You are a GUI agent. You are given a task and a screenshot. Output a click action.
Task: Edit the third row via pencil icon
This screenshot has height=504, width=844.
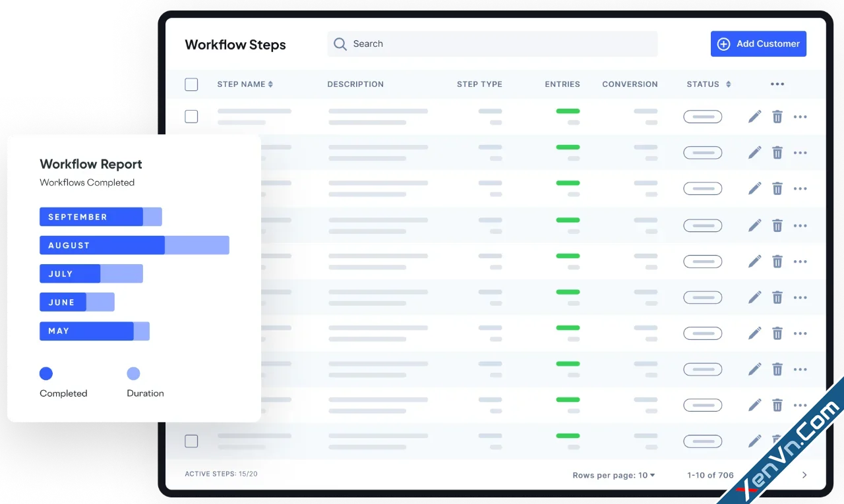click(754, 188)
